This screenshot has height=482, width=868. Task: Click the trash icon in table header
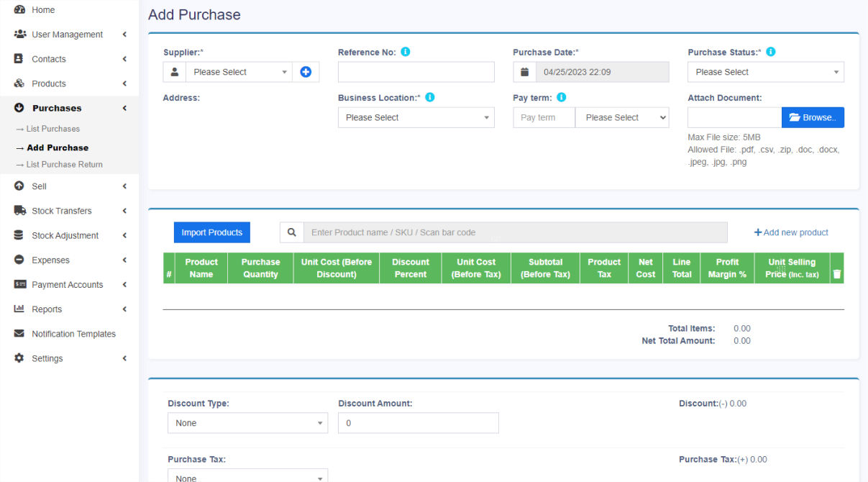pos(836,274)
